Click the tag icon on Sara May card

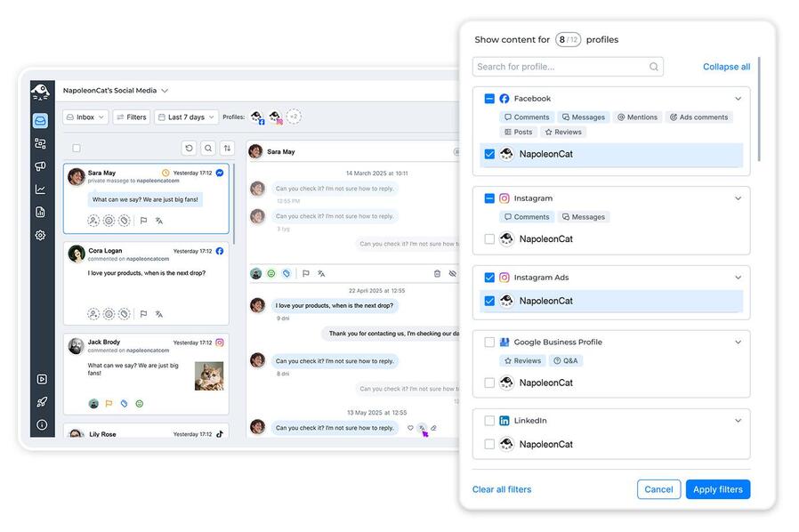[125, 221]
